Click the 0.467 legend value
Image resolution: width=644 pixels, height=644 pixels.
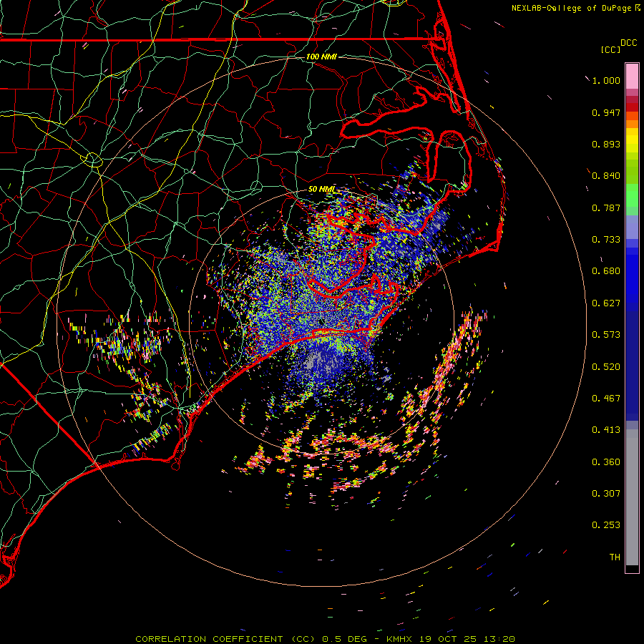(x=606, y=399)
